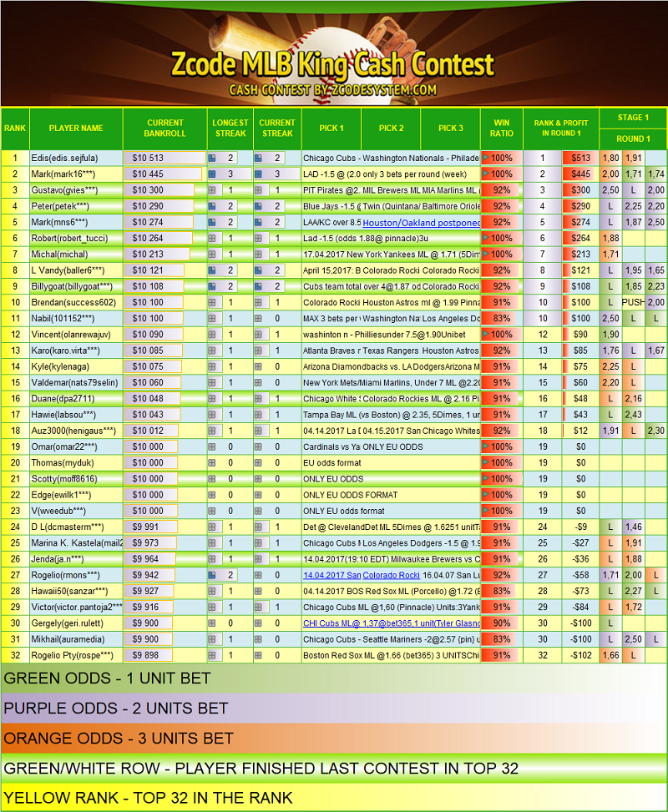Click win ratio arrow flag in Edis row
Screen dimensions: 668x812
click(486, 158)
